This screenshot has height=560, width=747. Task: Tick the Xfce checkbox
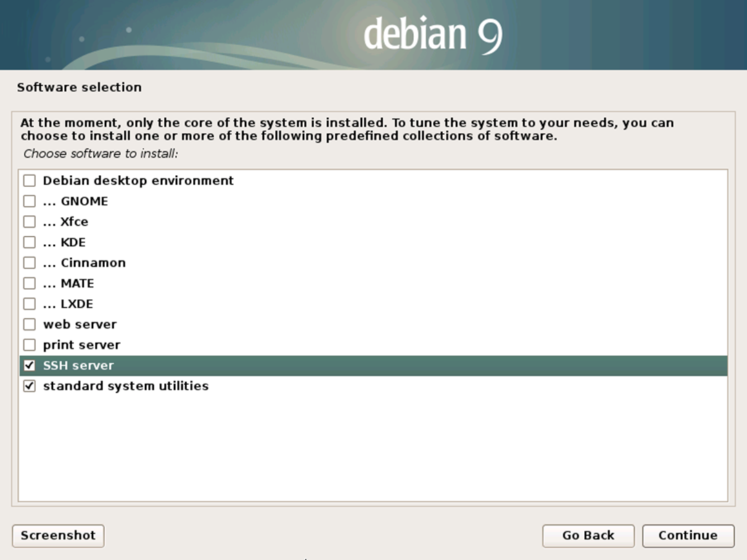click(x=29, y=222)
